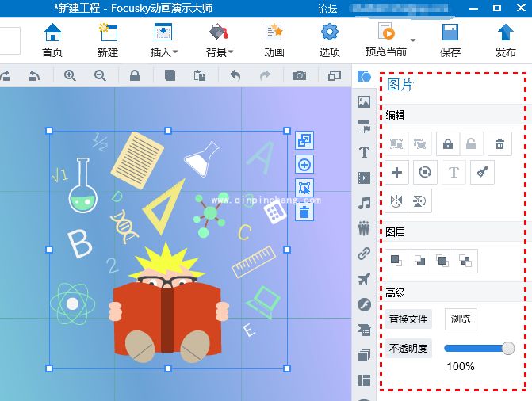Open the music tool in sidebar
The width and height of the screenshot is (532, 401).
[x=364, y=203]
